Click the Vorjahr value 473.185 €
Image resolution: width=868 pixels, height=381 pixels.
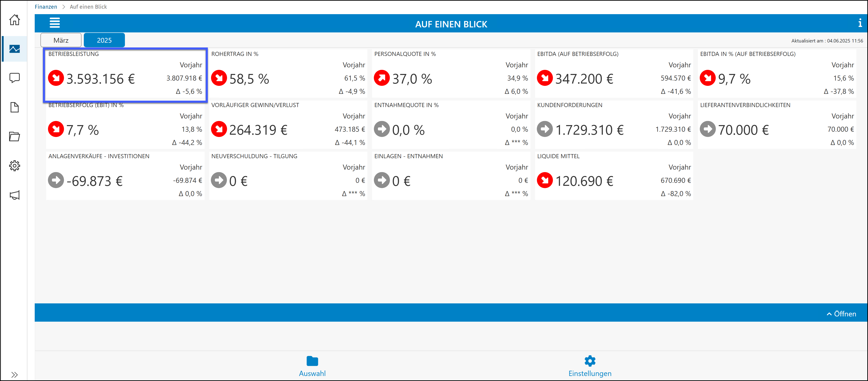(x=350, y=129)
